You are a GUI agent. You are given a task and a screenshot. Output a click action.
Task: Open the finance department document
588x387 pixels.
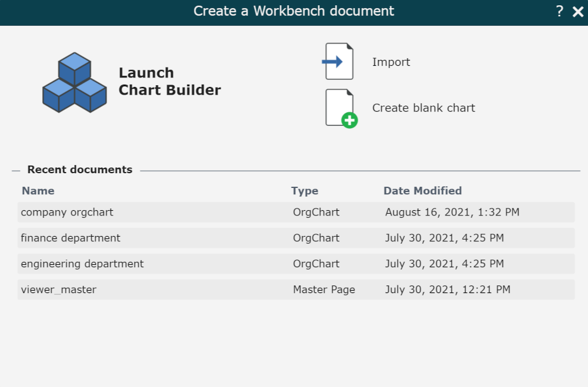[x=71, y=238]
